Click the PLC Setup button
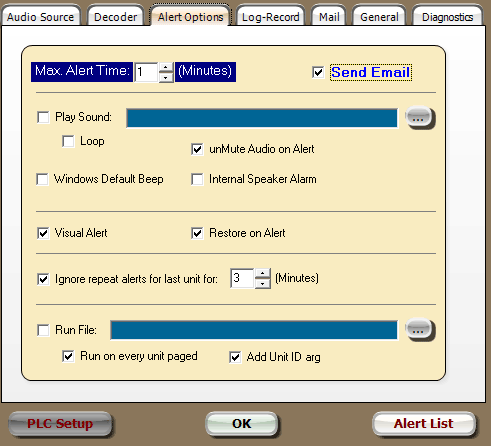Screen dimensions: 491x446 click(x=60, y=423)
